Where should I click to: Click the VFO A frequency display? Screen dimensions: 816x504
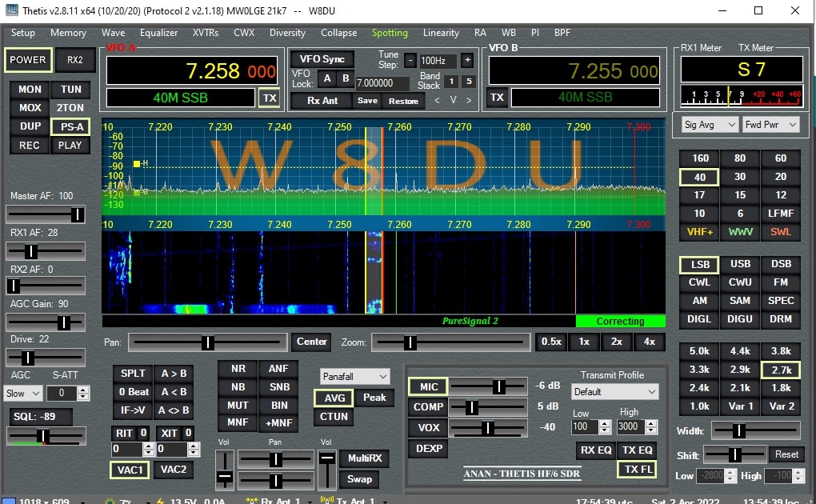click(191, 70)
